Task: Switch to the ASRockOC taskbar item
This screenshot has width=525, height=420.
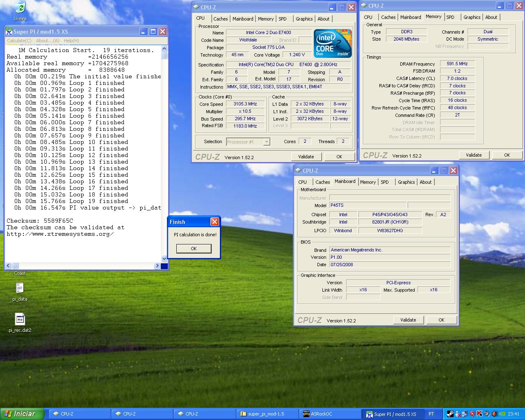Action: click(330, 414)
